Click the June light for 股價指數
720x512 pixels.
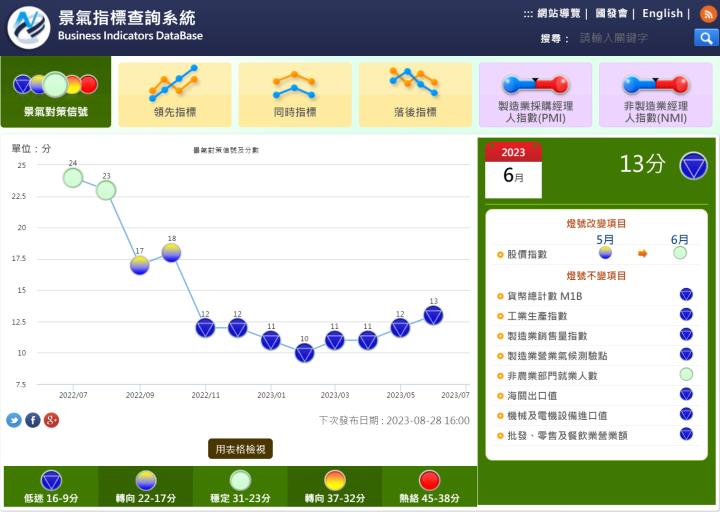[680, 253]
